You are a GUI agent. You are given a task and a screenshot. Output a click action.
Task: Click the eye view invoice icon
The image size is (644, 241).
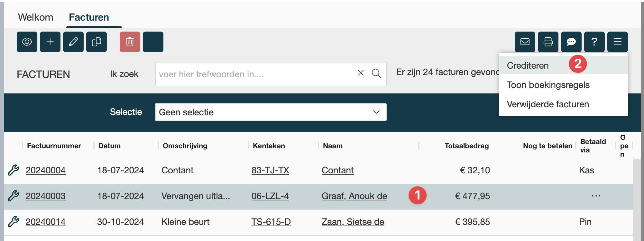27,42
